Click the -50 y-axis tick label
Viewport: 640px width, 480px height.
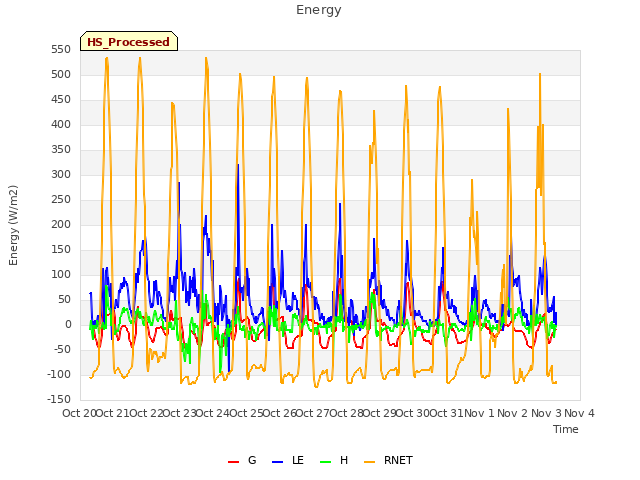[x=64, y=349]
